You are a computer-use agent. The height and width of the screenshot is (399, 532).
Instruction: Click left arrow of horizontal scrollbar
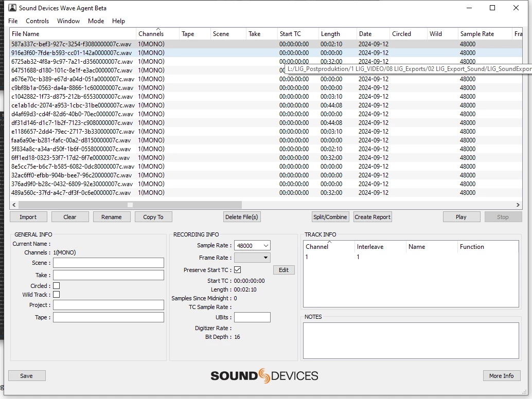point(14,205)
